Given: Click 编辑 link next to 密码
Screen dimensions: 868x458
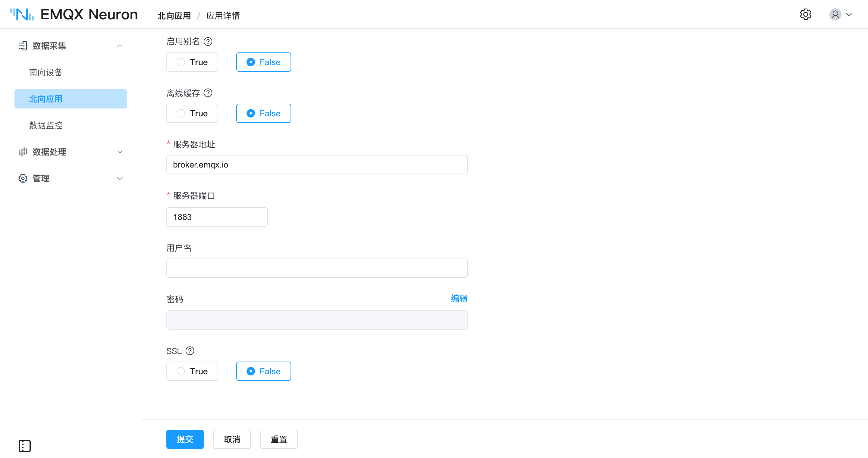Looking at the screenshot, I should 459,298.
